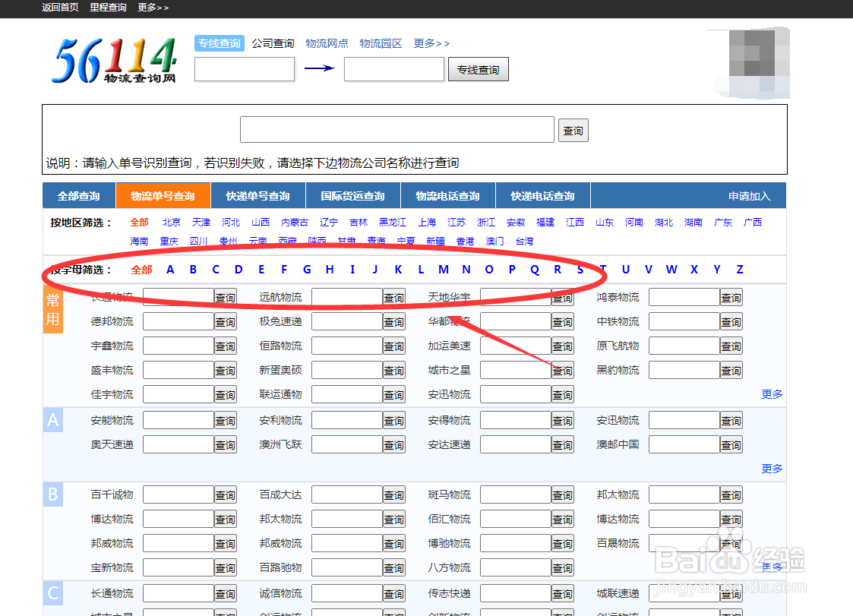853x616 pixels.
Task: Click the 安达速递 company name
Action: 450,444
